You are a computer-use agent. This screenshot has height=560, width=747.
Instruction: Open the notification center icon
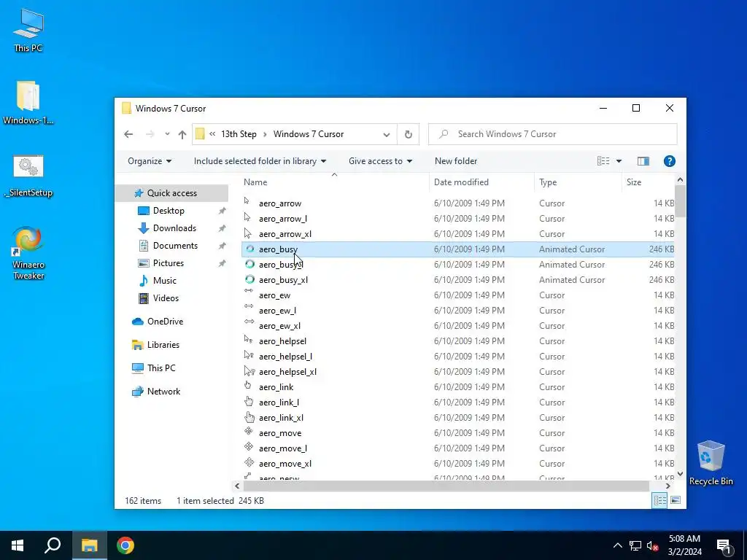(x=724, y=545)
